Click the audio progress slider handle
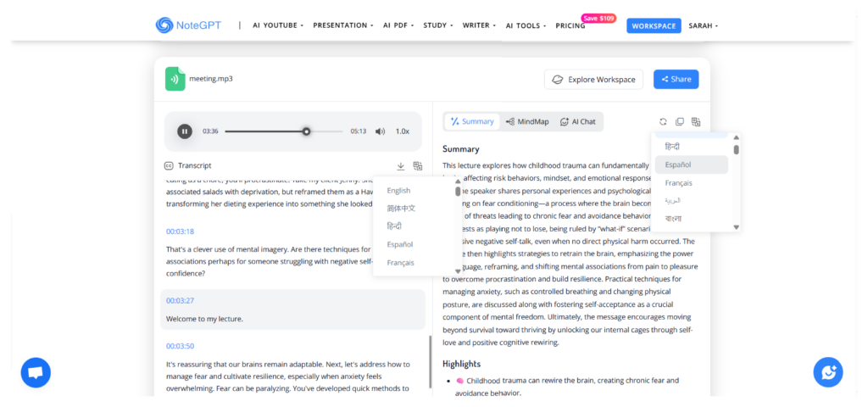This screenshot has height=407, width=868. [306, 131]
